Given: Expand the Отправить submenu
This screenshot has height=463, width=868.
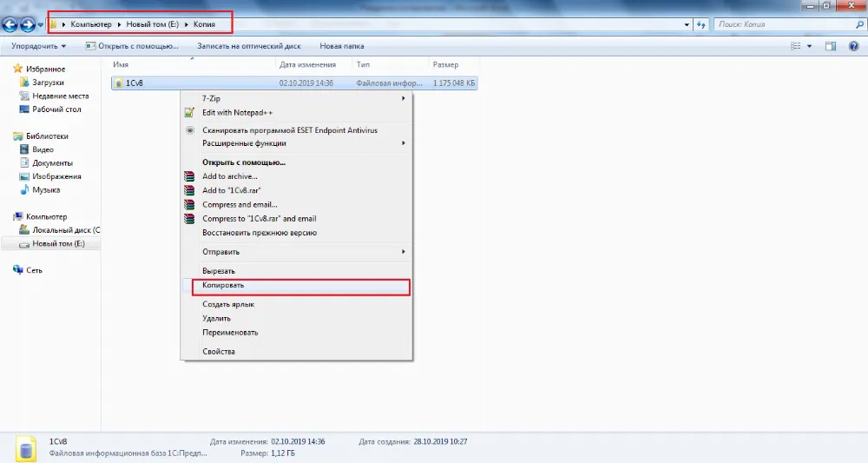Looking at the screenshot, I should [297, 251].
